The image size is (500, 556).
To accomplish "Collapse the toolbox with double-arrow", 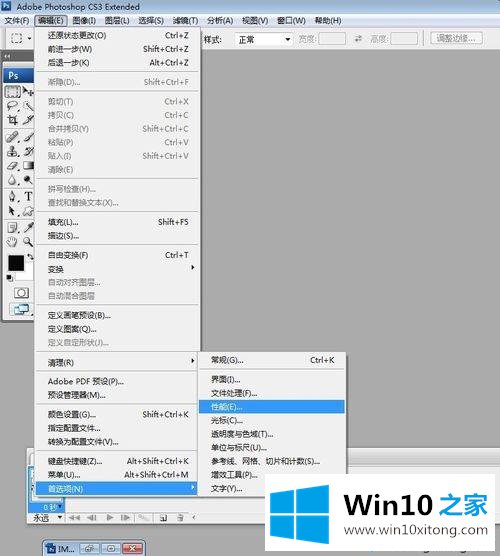I will point(7,56).
